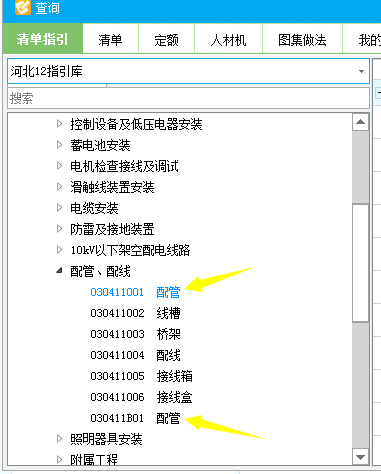The width and height of the screenshot is (381, 474).
Task: Click the tree scrollbar down arrow
Action: 360,457
